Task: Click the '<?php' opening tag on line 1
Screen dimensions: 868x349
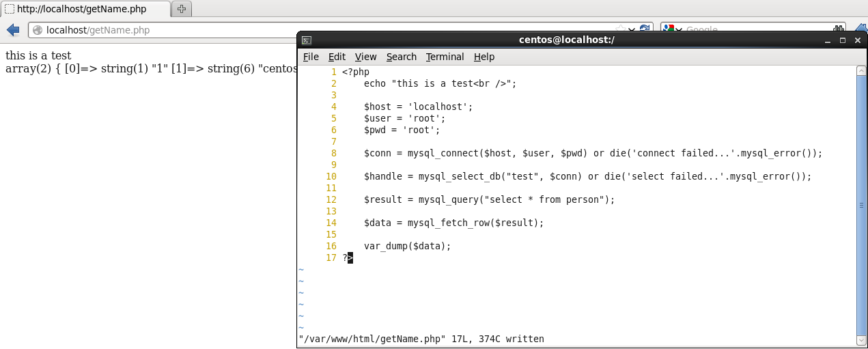Action: (356, 72)
